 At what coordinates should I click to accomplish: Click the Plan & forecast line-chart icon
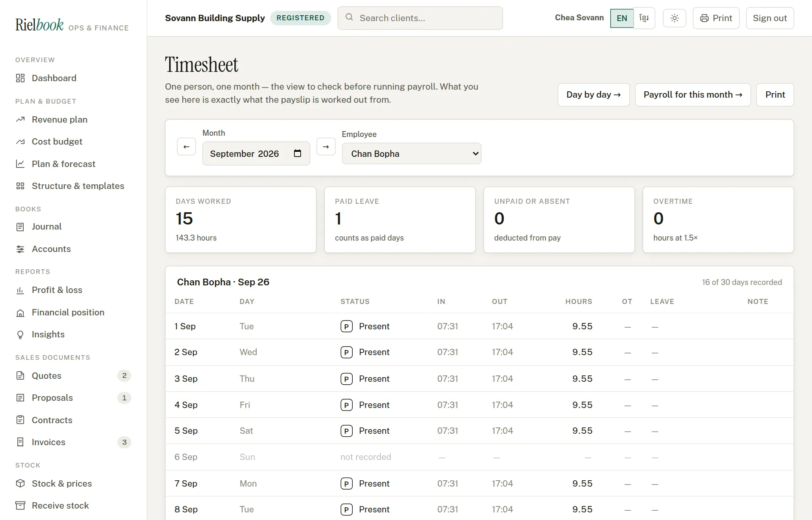[20, 164]
